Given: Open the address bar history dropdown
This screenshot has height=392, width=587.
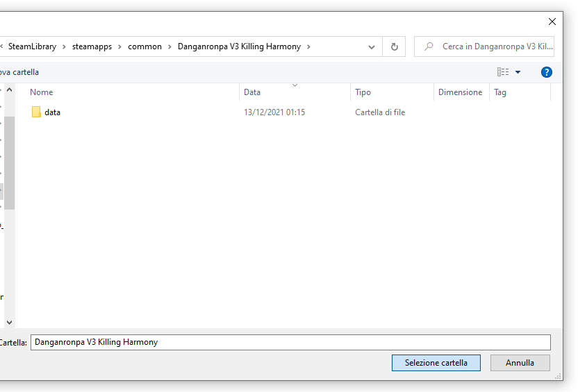Looking at the screenshot, I should (x=372, y=46).
